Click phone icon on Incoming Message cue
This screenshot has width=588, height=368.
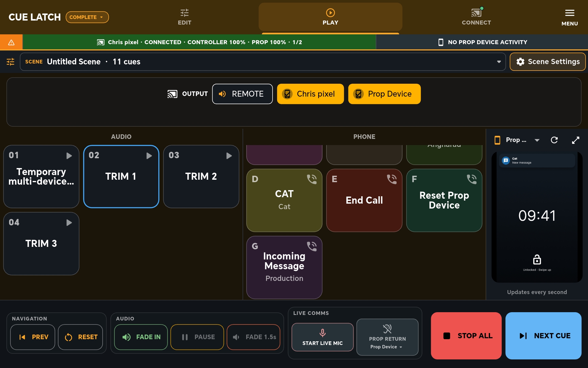pyautogui.click(x=312, y=246)
